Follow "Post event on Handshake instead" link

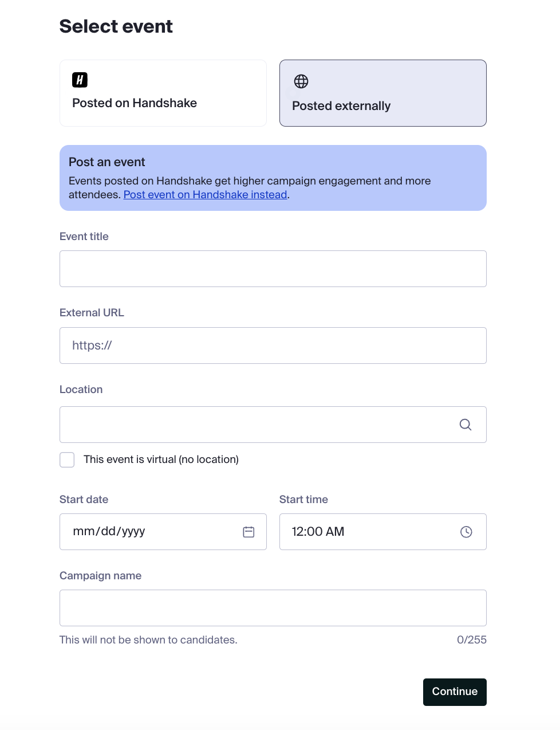click(x=205, y=195)
